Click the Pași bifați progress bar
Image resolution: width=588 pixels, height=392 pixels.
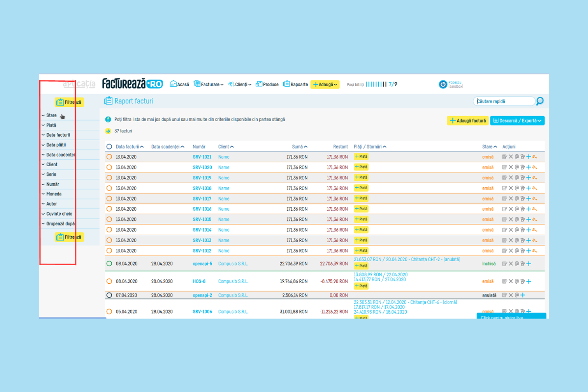pyautogui.click(x=376, y=84)
